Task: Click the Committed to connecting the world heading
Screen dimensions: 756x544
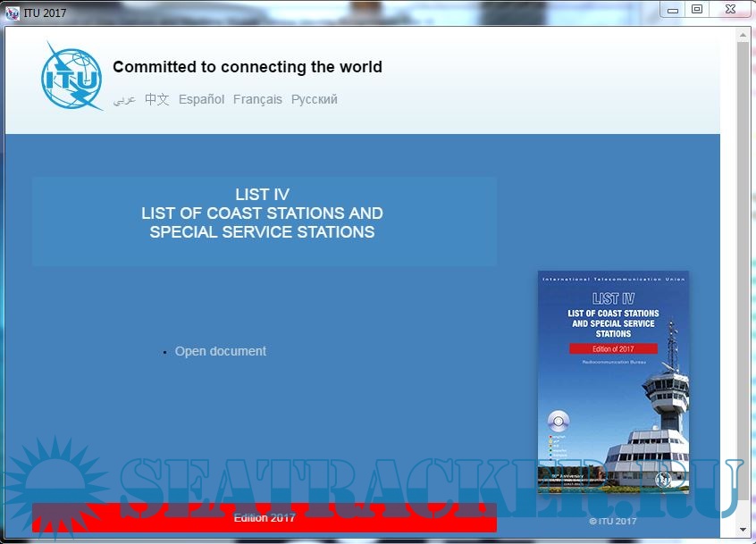Action: click(x=248, y=67)
